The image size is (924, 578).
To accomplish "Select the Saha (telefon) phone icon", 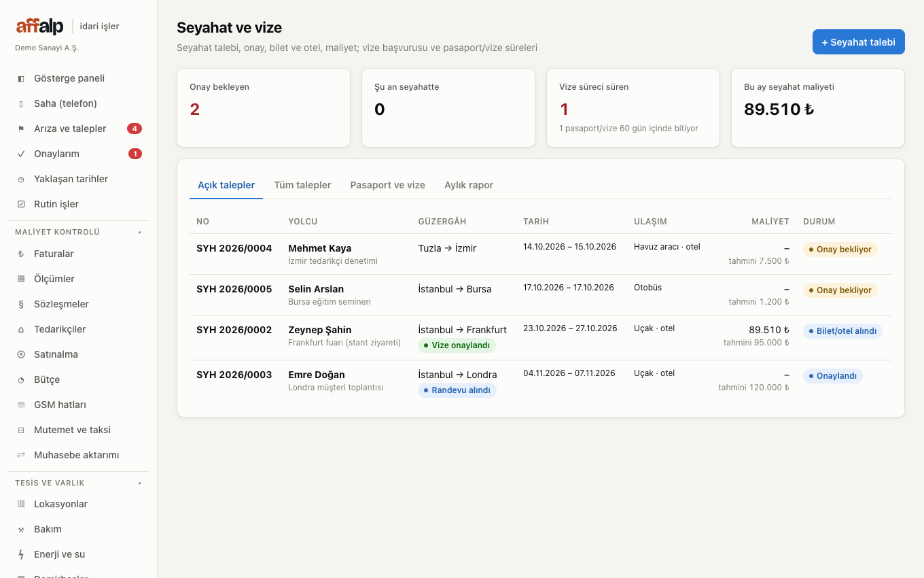I will [x=21, y=103].
